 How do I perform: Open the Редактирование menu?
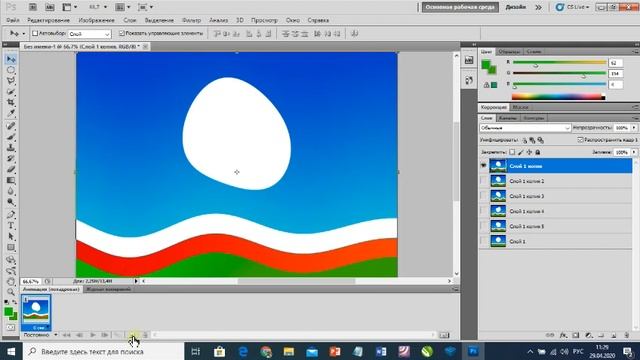(x=49, y=20)
